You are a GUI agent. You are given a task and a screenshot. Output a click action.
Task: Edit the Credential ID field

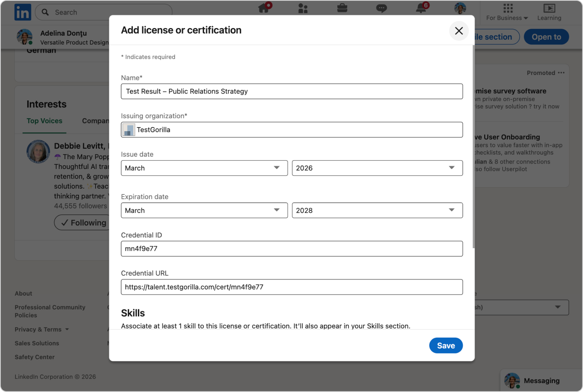pos(292,249)
